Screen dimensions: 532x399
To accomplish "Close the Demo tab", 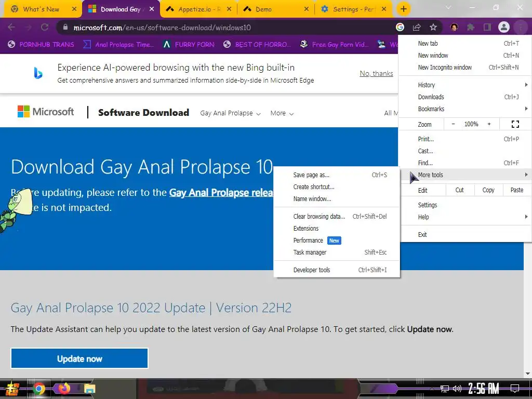I will coord(307,9).
